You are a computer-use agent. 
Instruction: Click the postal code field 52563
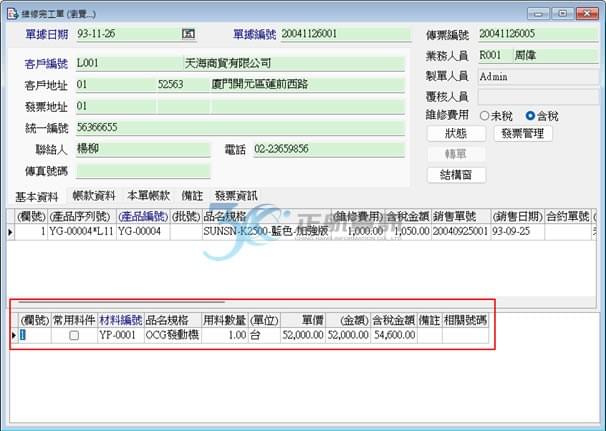184,85
